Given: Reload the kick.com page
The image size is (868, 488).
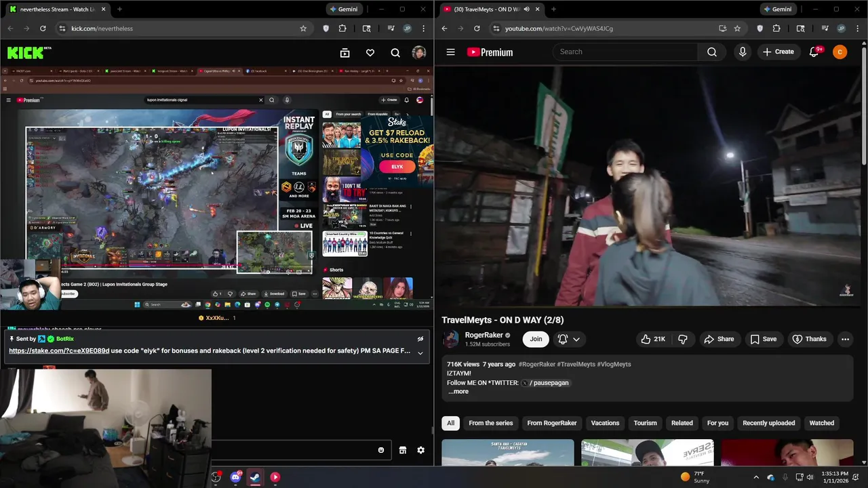Looking at the screenshot, I should [x=43, y=28].
